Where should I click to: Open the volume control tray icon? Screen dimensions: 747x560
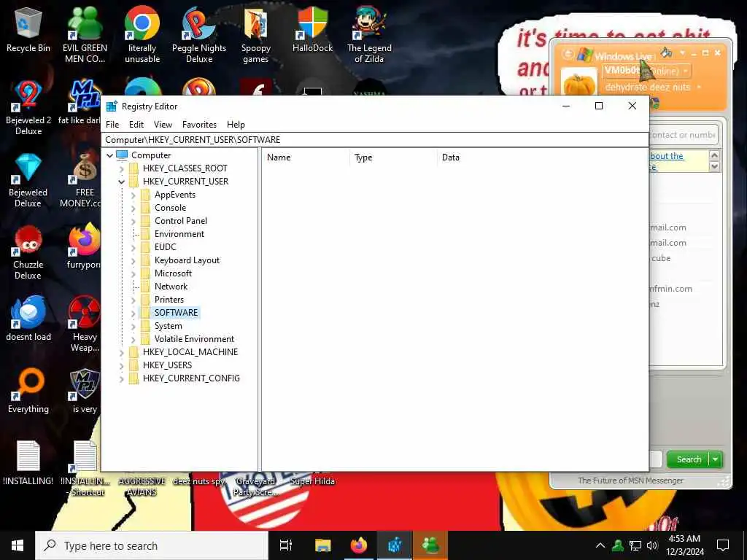(x=652, y=545)
